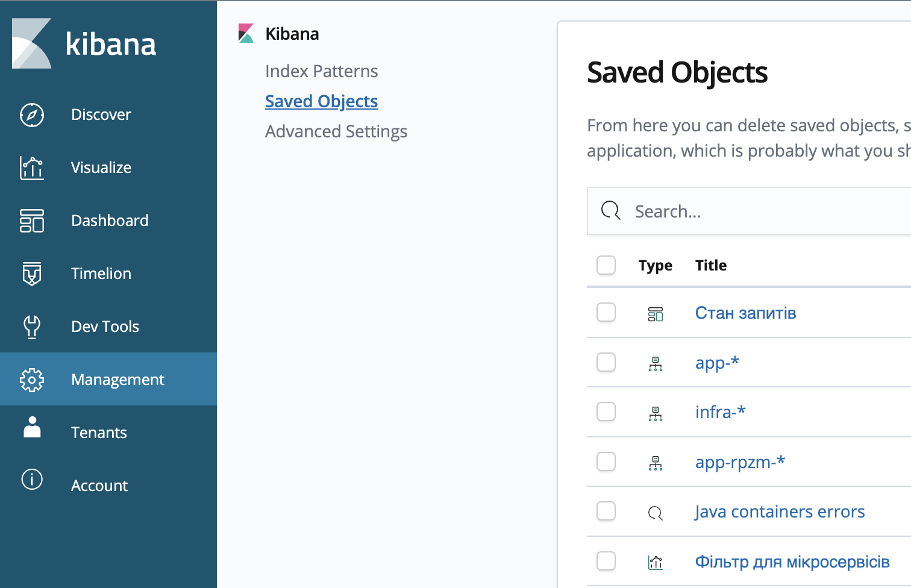Focus the saved objects Search field
Viewport: 911px width, 588px height.
(749, 211)
